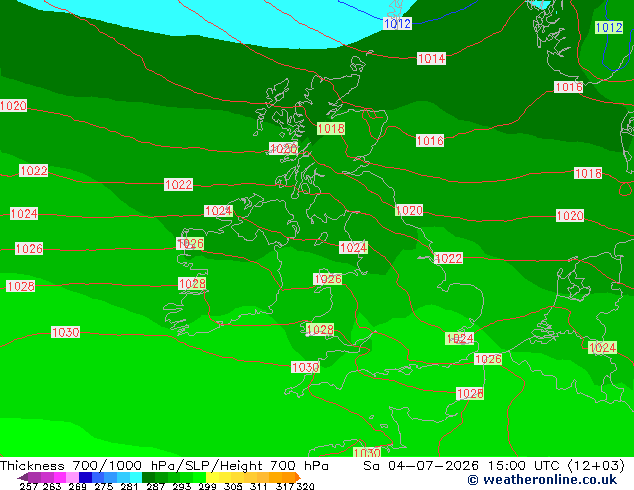The image size is (634, 490).
Task: Click the legend value 287
Action: [x=155, y=486]
